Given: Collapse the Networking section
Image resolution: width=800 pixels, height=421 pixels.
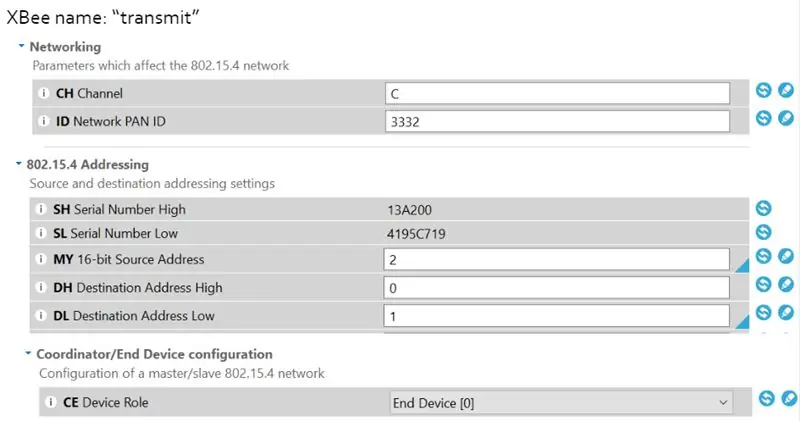Looking at the screenshot, I should point(21,46).
